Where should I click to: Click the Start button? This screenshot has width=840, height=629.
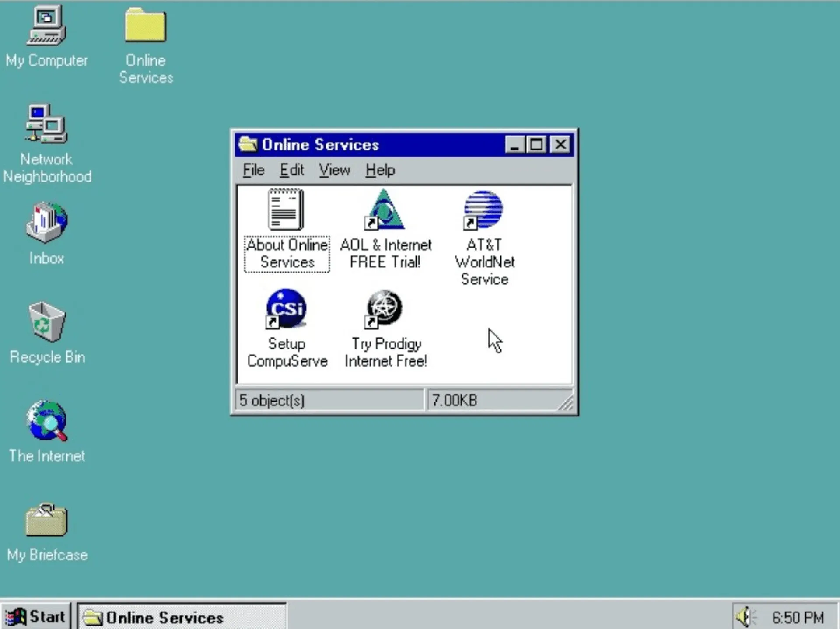click(37, 617)
